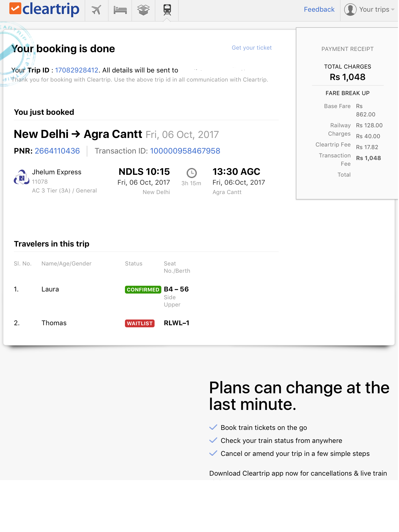
Task: Click the Indian Railways logo icon
Action: click(x=21, y=178)
